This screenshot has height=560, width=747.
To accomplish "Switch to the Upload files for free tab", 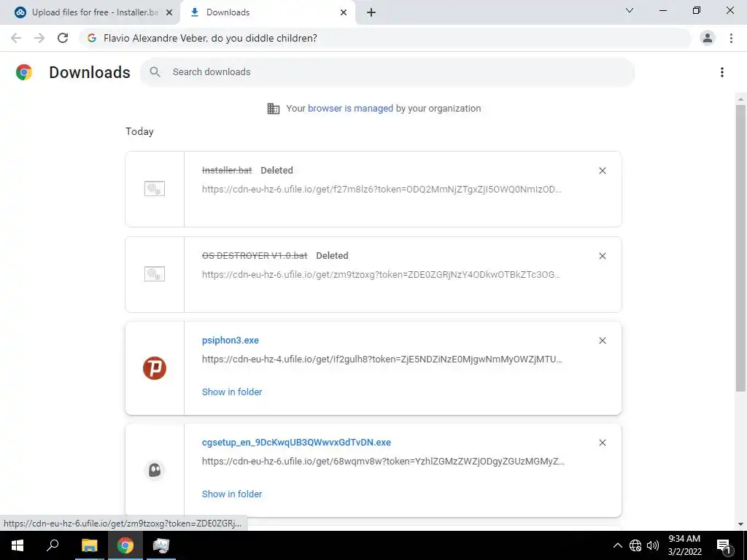I will [x=90, y=12].
